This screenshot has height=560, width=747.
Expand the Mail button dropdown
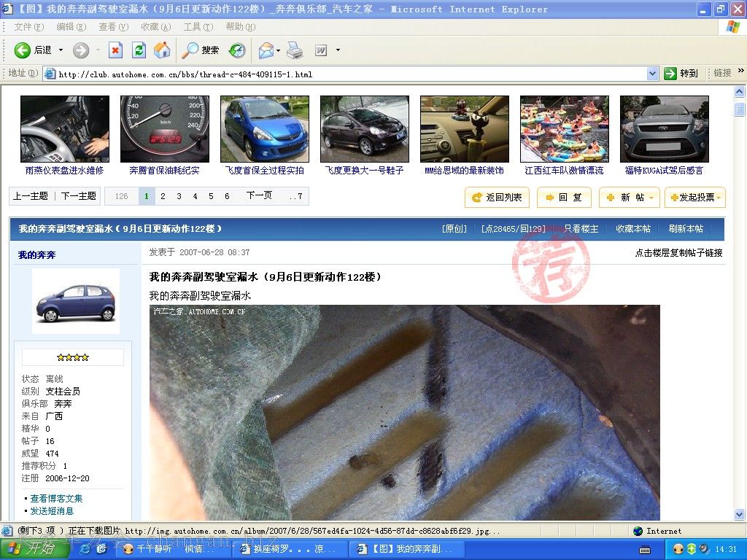pos(278,50)
